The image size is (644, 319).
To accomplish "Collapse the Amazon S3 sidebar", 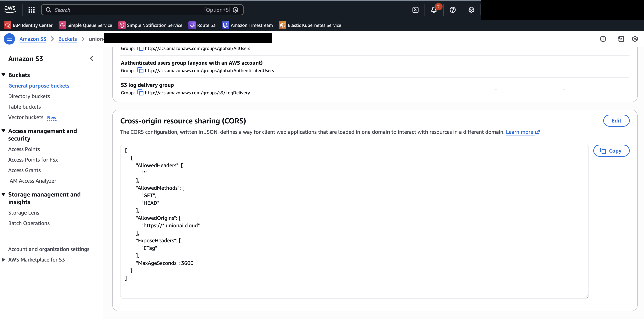I will tap(91, 58).
